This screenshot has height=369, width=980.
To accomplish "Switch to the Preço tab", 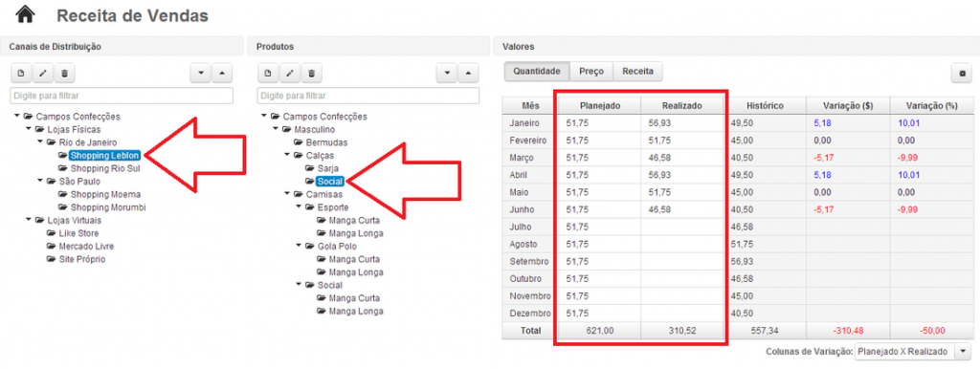I will (x=591, y=71).
